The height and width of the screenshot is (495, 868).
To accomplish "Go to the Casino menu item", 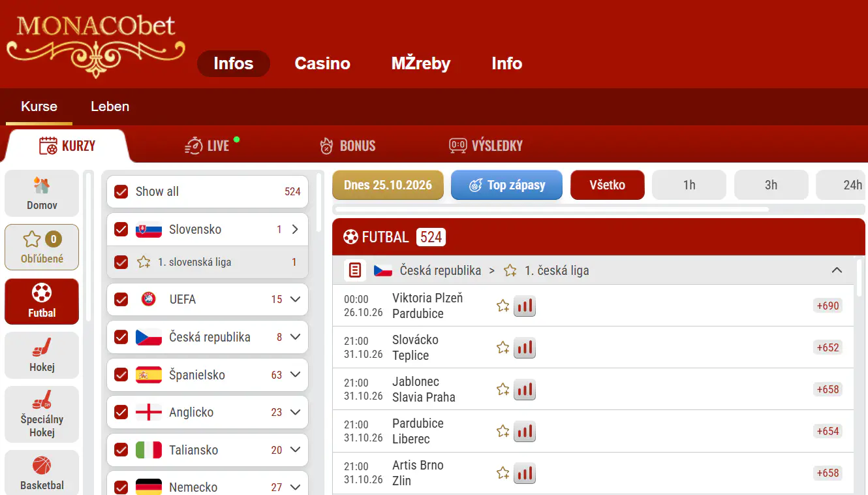I will (322, 63).
